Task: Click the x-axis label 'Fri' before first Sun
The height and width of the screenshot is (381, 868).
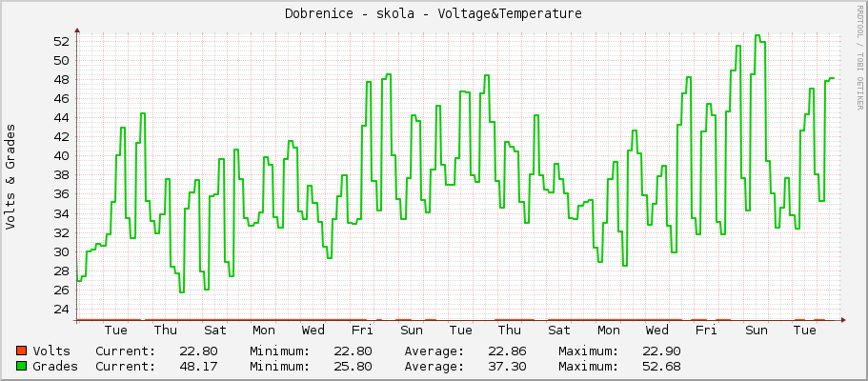Action: click(362, 331)
